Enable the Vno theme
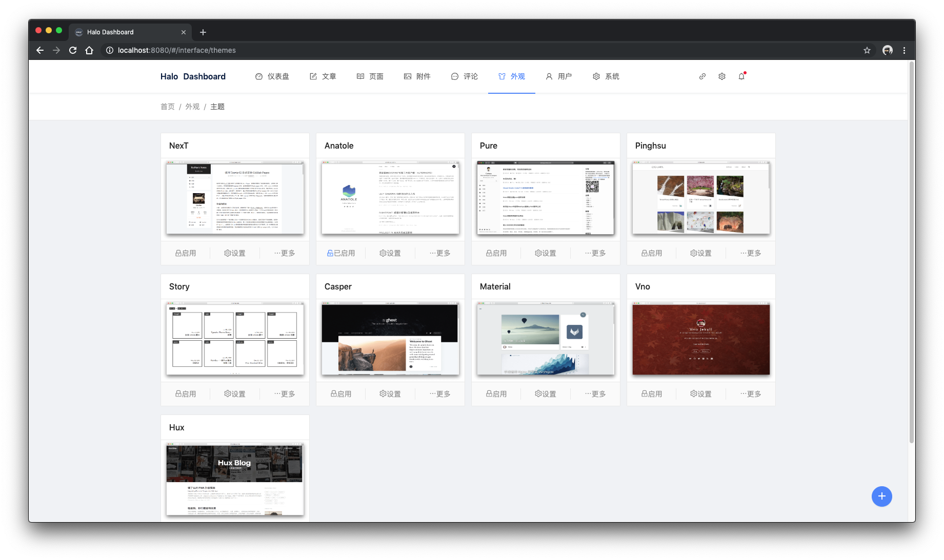The height and width of the screenshot is (560, 944). [651, 393]
